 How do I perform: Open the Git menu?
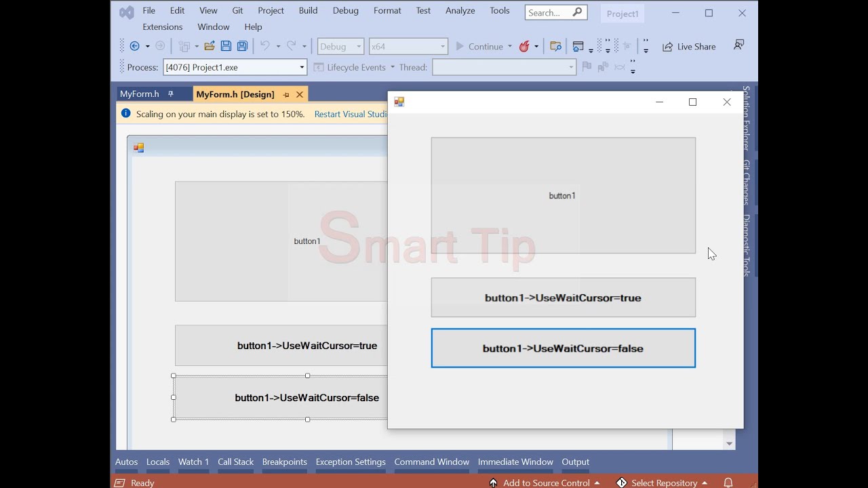pos(237,11)
